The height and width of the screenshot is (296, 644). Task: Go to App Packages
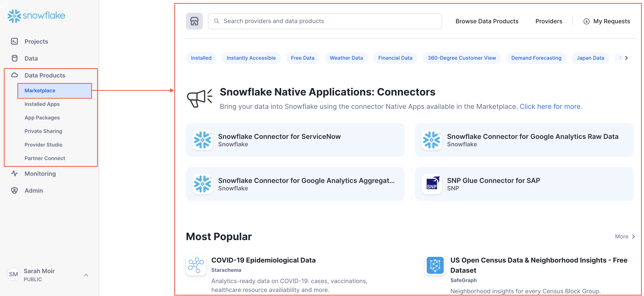[x=42, y=117]
